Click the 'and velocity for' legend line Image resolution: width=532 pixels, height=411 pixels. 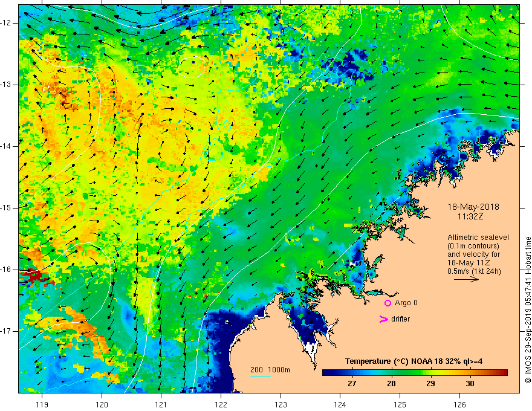tap(474, 254)
